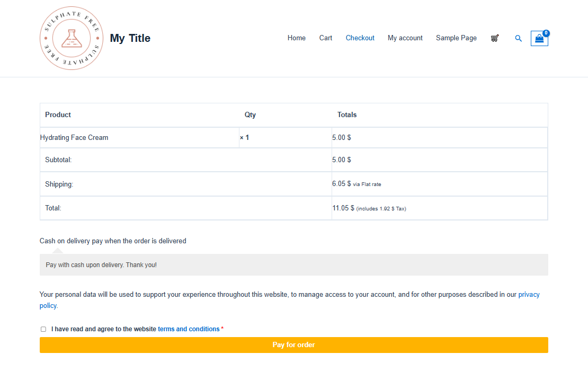Click the Pay for order button
The height and width of the screenshot is (371, 588).
[x=294, y=344]
